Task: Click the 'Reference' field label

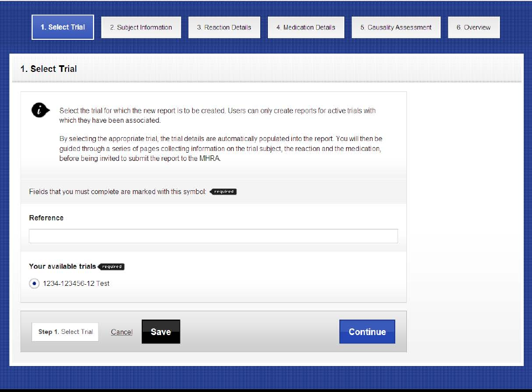Action: [x=46, y=218]
